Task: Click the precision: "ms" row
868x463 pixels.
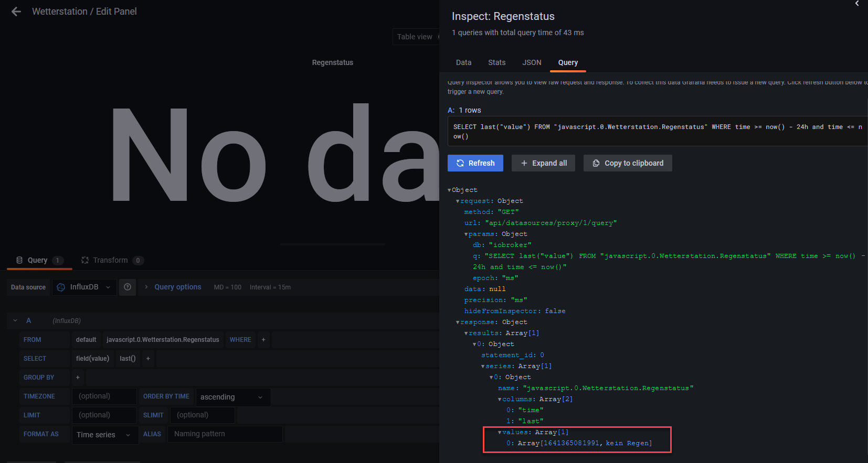Action: click(496, 300)
